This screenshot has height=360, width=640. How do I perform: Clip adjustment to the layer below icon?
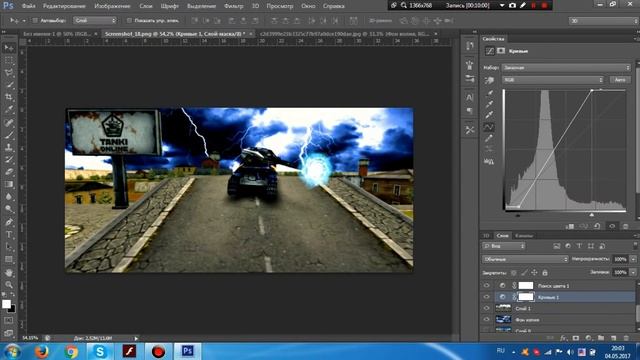570,226
